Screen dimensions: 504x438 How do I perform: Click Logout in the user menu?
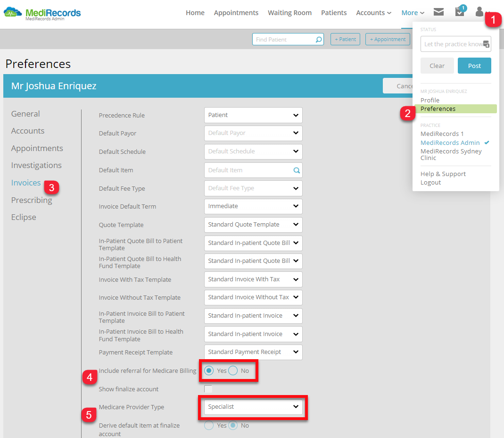coord(431,183)
